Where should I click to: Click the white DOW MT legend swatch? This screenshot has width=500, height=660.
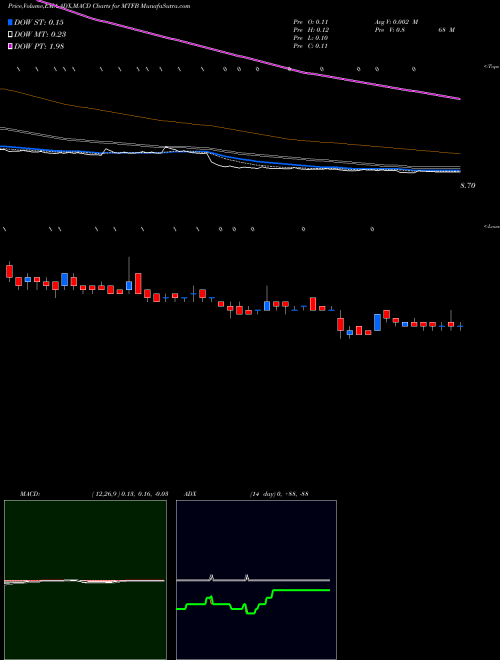point(10,35)
